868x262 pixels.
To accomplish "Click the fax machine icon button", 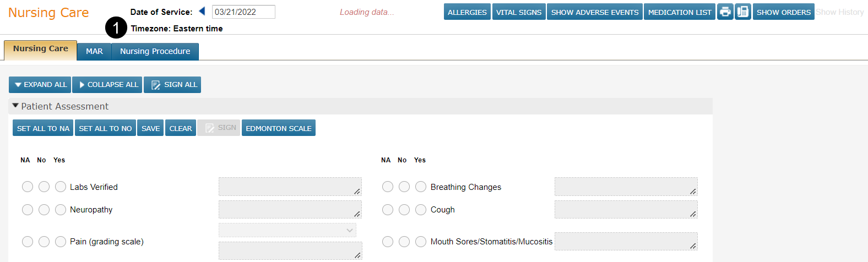I will click(x=742, y=12).
